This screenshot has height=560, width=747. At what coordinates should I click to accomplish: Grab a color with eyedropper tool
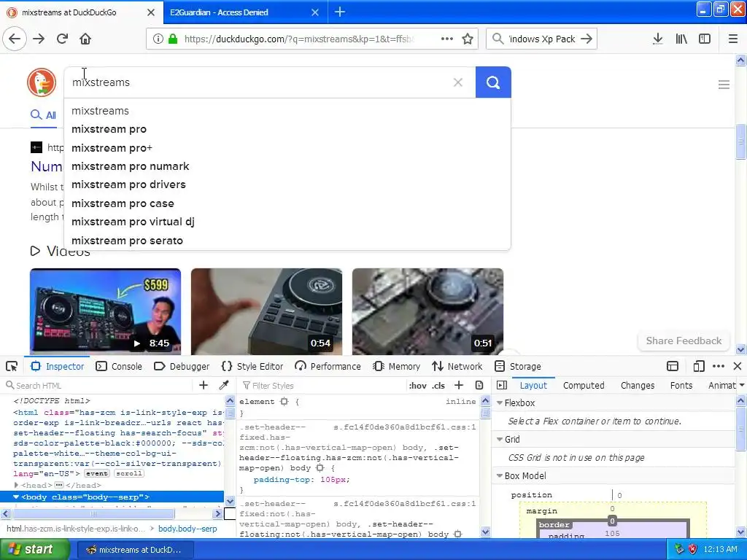pos(223,385)
